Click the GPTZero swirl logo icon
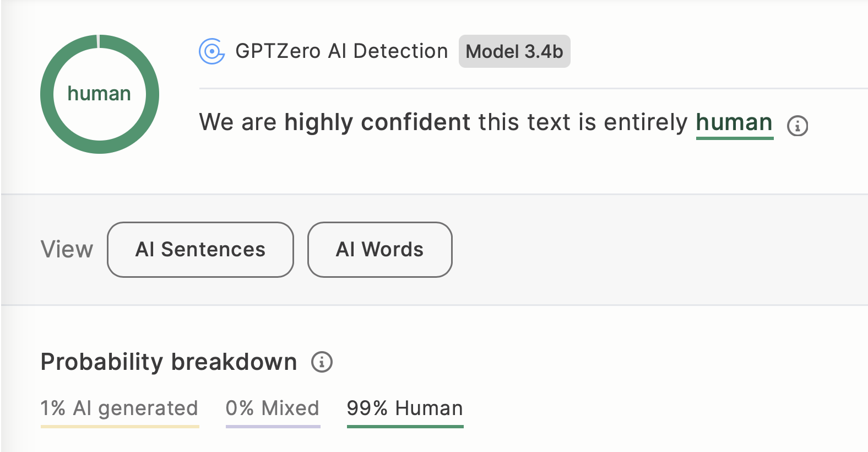This screenshot has width=868, height=452. (211, 51)
